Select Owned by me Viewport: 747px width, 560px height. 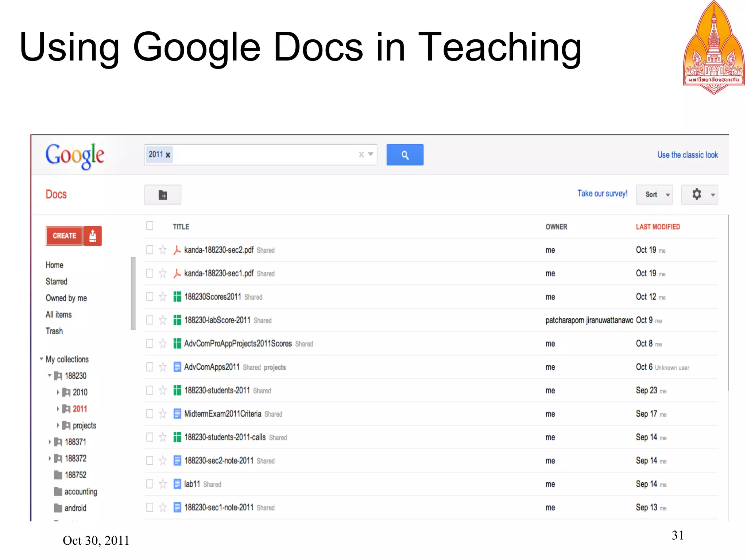click(x=66, y=298)
